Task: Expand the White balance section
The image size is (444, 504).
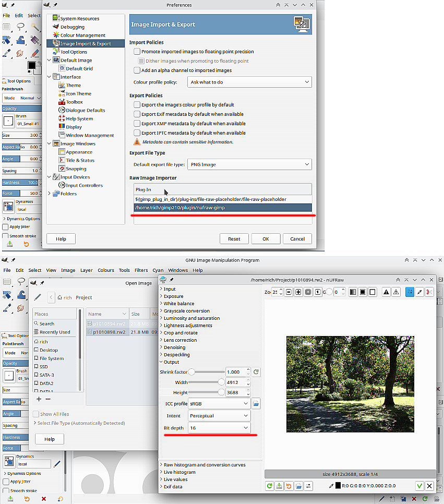Action: click(x=161, y=304)
